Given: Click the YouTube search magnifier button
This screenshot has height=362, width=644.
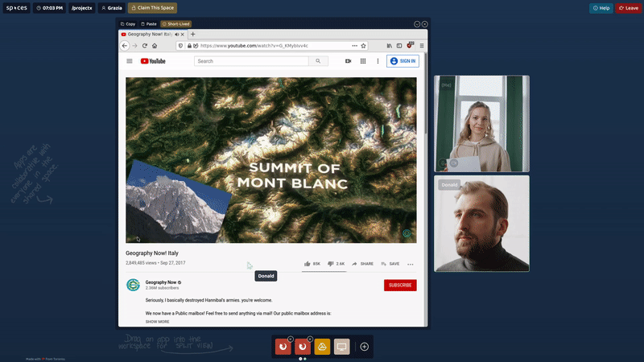Looking at the screenshot, I should tap(318, 61).
